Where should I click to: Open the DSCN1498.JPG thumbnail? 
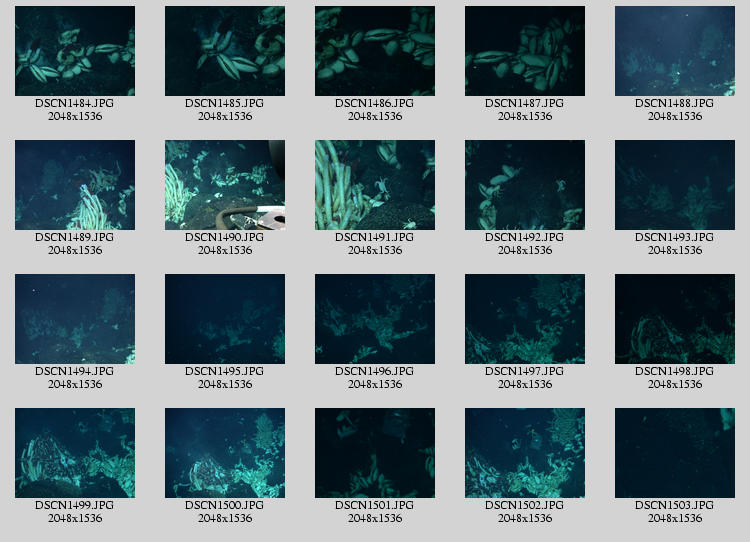pyautogui.click(x=675, y=319)
